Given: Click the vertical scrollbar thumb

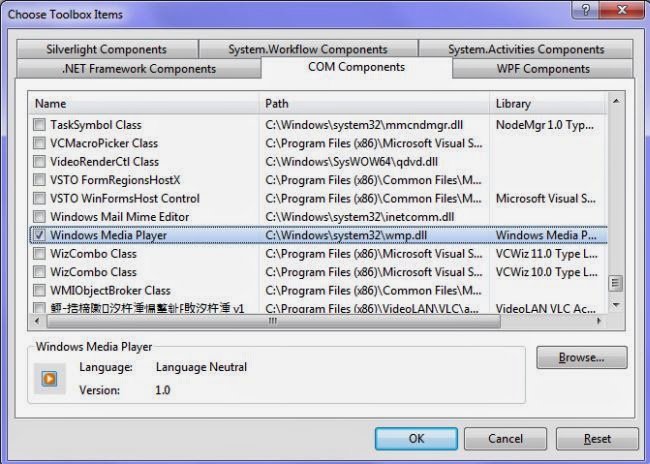Looking at the screenshot, I should 616,283.
